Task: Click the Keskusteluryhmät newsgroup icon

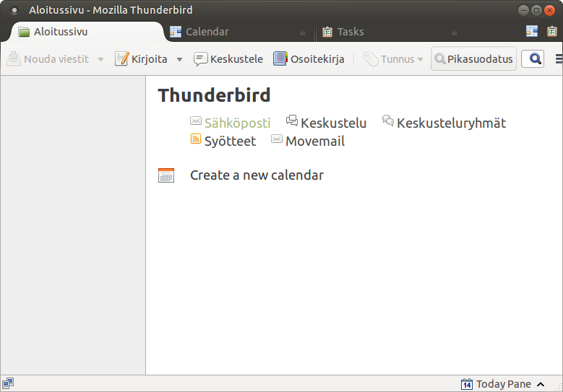Action: point(388,121)
